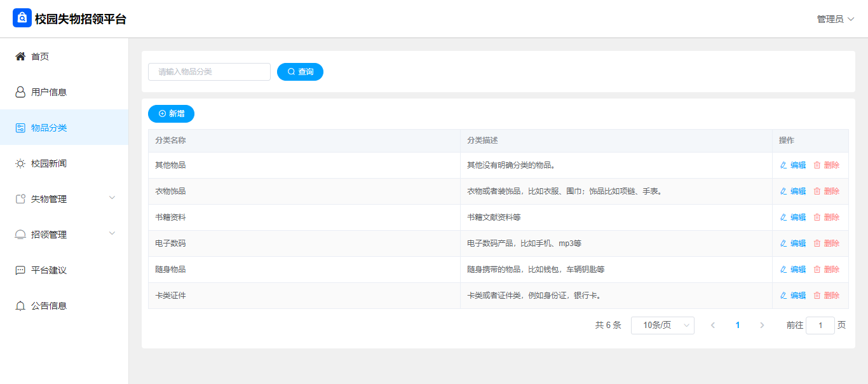Expand the 招领管理 submenu arrow

[112, 233]
